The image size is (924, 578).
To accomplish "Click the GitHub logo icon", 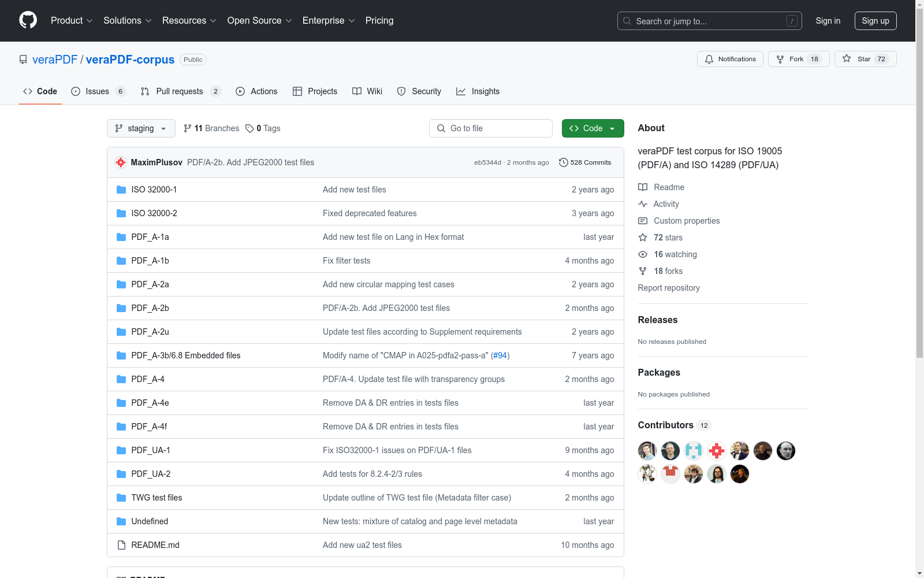I will 28,20.
